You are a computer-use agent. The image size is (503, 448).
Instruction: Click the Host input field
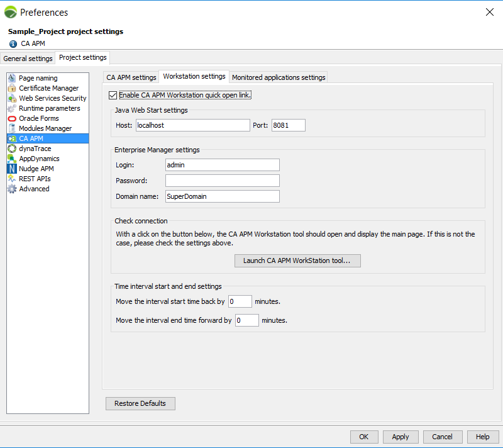point(192,125)
